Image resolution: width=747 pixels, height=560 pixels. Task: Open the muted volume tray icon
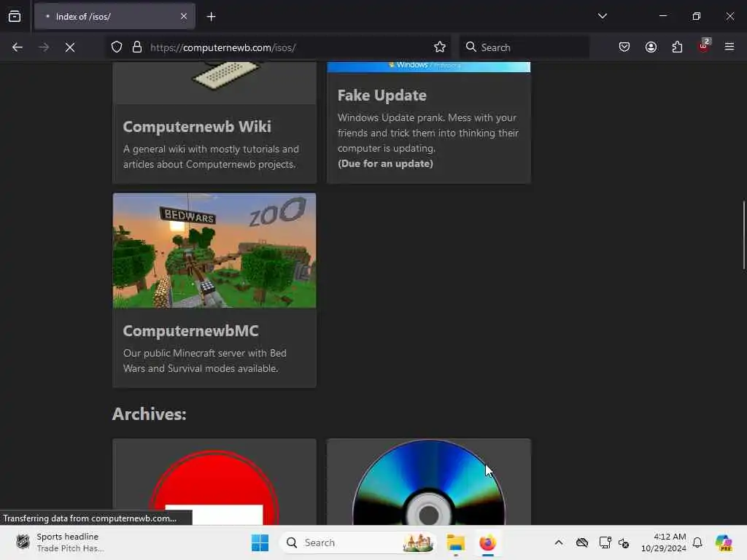pyautogui.click(x=624, y=542)
